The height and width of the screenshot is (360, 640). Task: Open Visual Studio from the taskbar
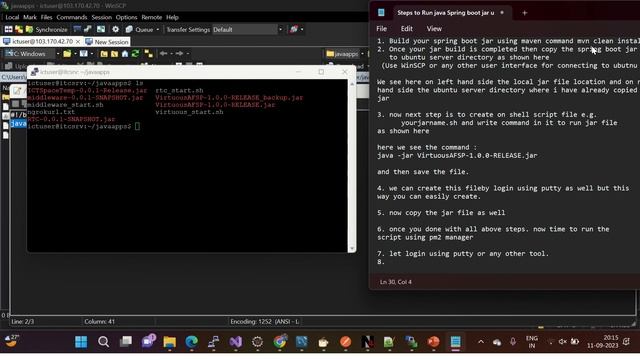pyautogui.click(x=236, y=342)
